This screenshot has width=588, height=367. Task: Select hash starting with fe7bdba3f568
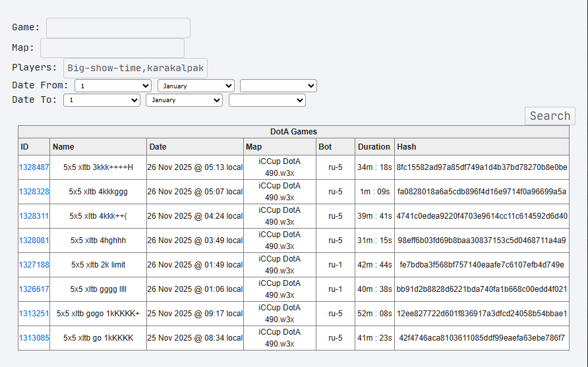[482, 265]
